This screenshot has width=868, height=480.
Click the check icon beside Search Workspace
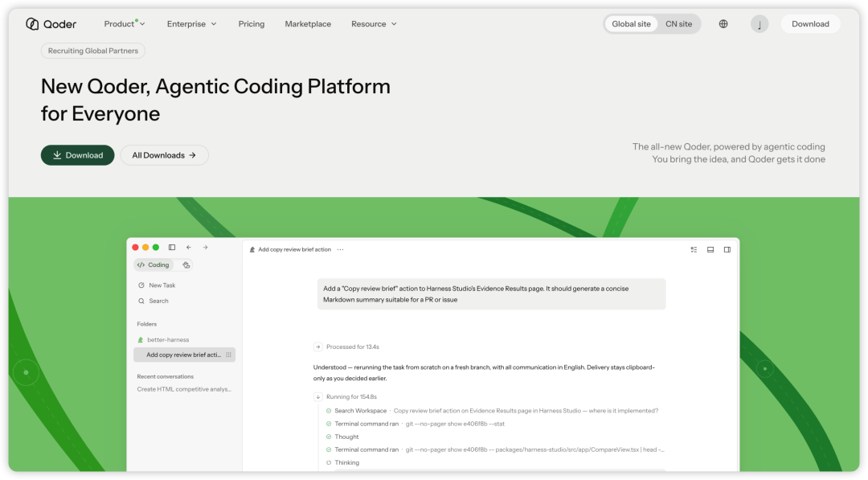329,411
